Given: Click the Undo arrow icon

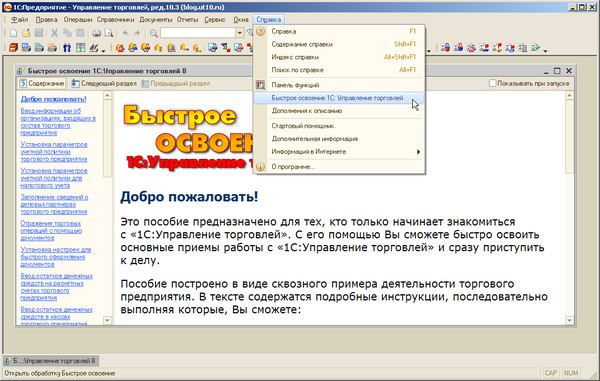Looking at the screenshot, I should click(125, 33).
